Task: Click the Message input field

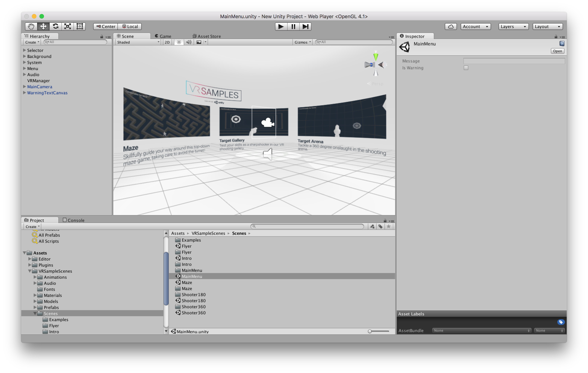Action: point(514,61)
